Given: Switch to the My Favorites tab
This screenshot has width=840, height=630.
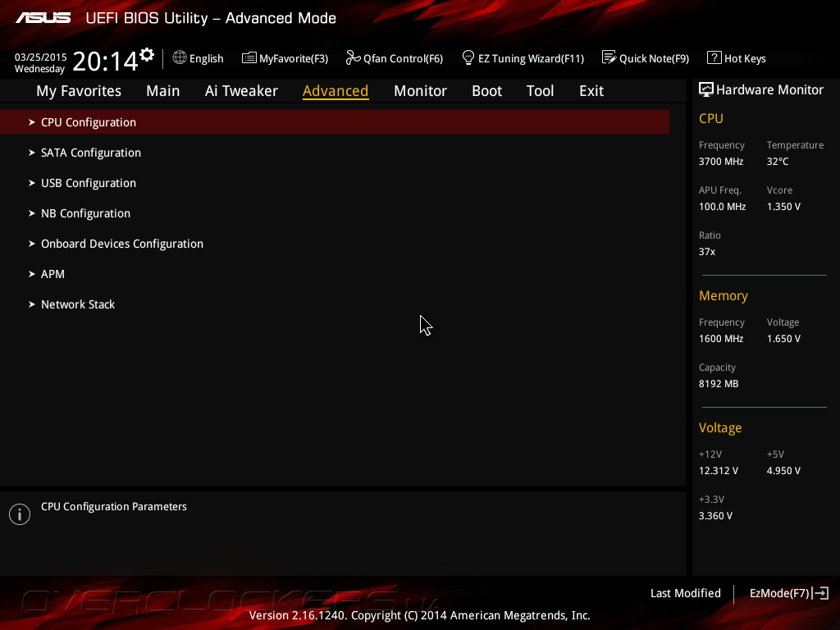Looking at the screenshot, I should pos(79,91).
